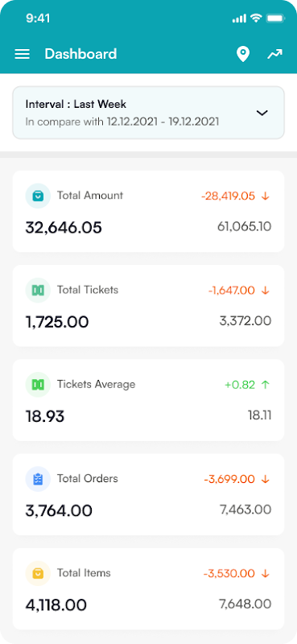The width and height of the screenshot is (297, 644).
Task: Tap the Tickets Average icon
Action: (x=38, y=385)
